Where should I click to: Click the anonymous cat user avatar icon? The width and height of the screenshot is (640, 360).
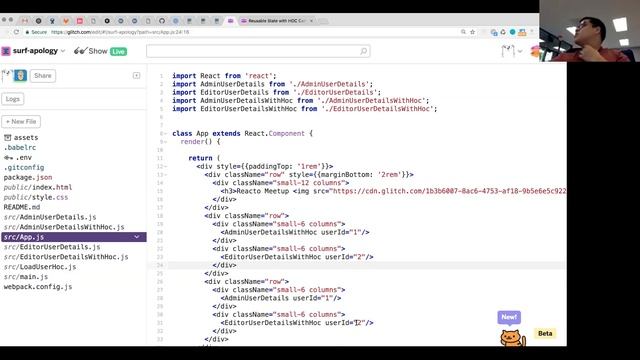click(x=508, y=51)
